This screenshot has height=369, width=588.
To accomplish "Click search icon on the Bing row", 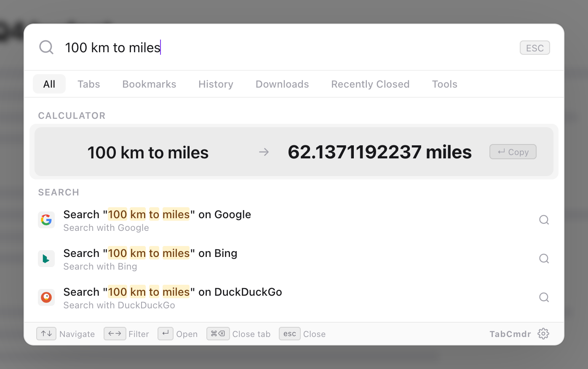I will click(544, 259).
